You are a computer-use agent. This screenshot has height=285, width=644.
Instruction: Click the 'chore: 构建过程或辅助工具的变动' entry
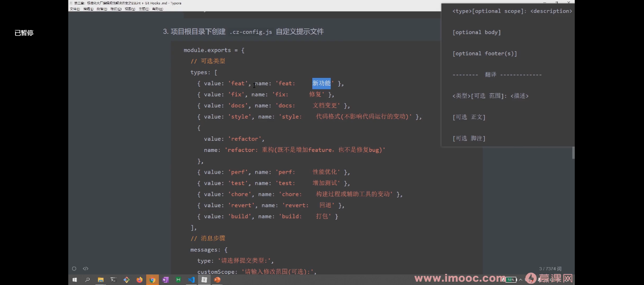tap(300, 195)
